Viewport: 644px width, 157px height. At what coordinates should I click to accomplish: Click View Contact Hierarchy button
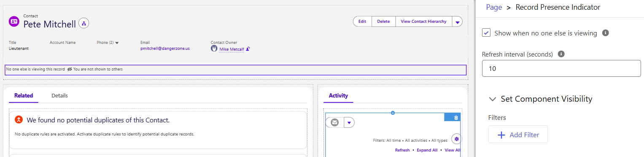[x=423, y=22]
